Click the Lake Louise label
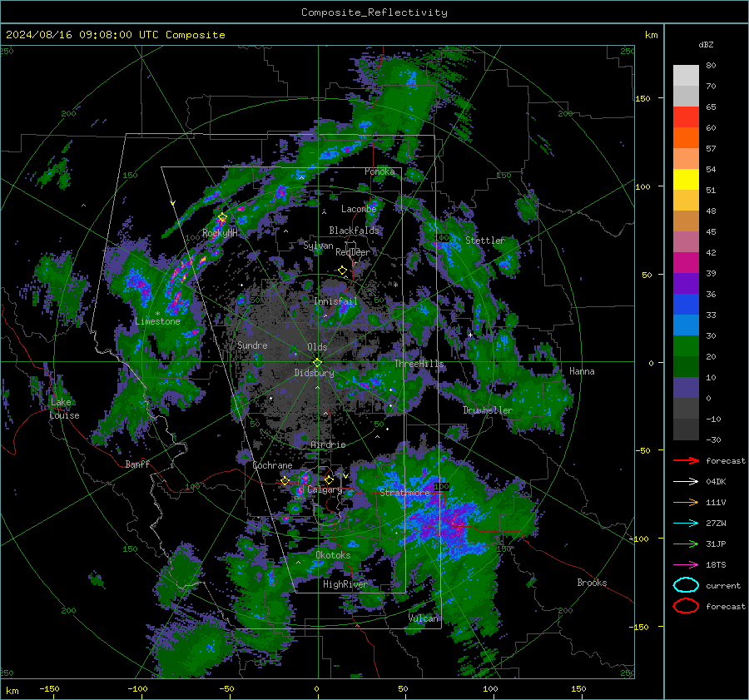Image resolution: width=749 pixels, height=700 pixels. (64, 409)
